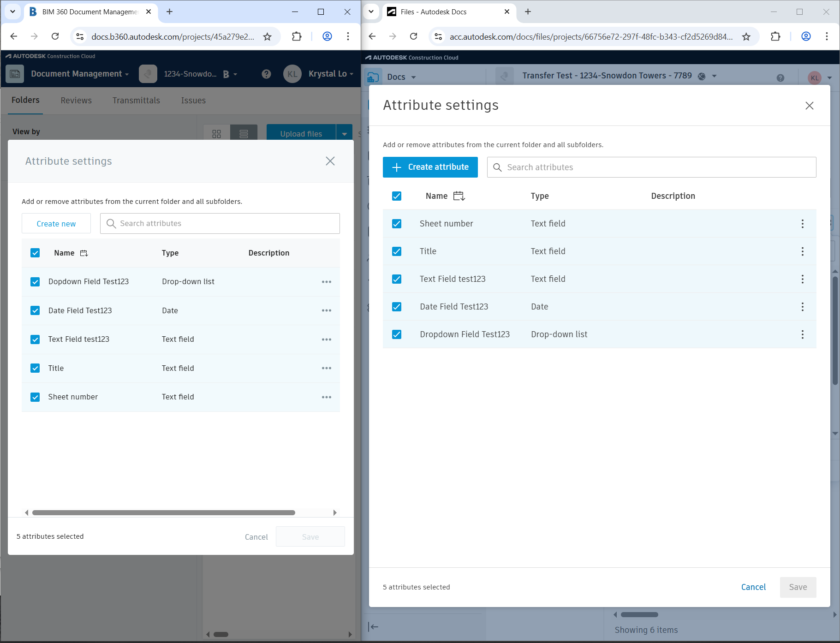
Task: Bookmark the BIM 360 page with star icon
Action: tap(267, 36)
